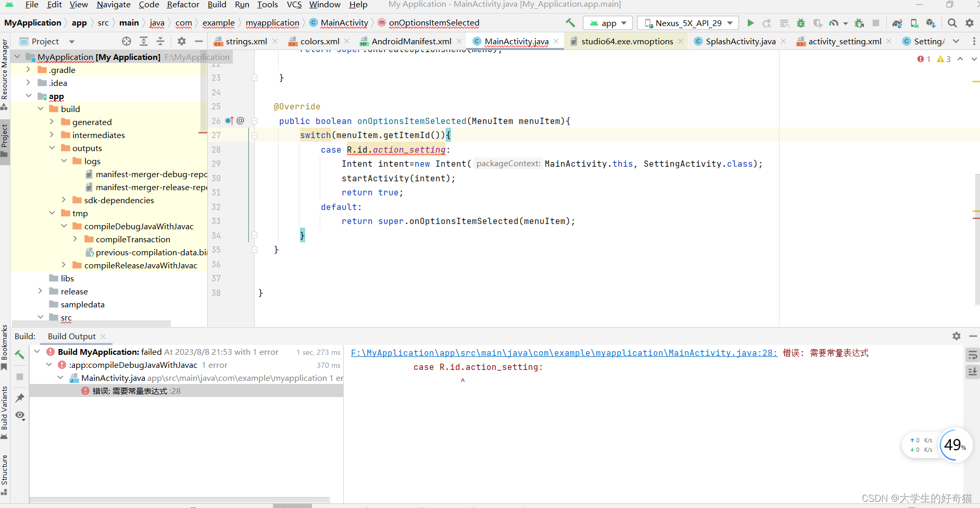Start debugging with the green bug icon

coord(801,23)
